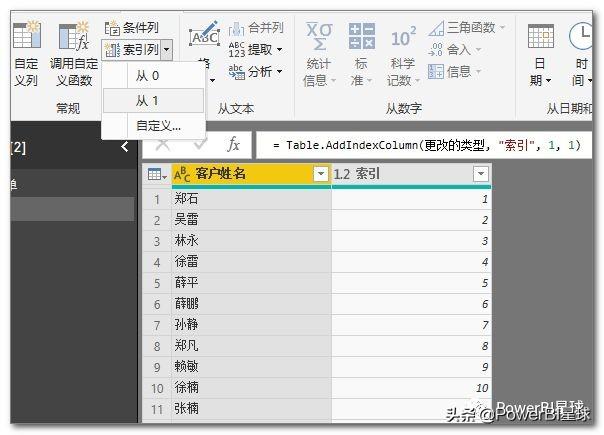Open Standard (标准) operations menu
Image resolution: width=604 pixels, height=435 pixels.
(x=361, y=55)
